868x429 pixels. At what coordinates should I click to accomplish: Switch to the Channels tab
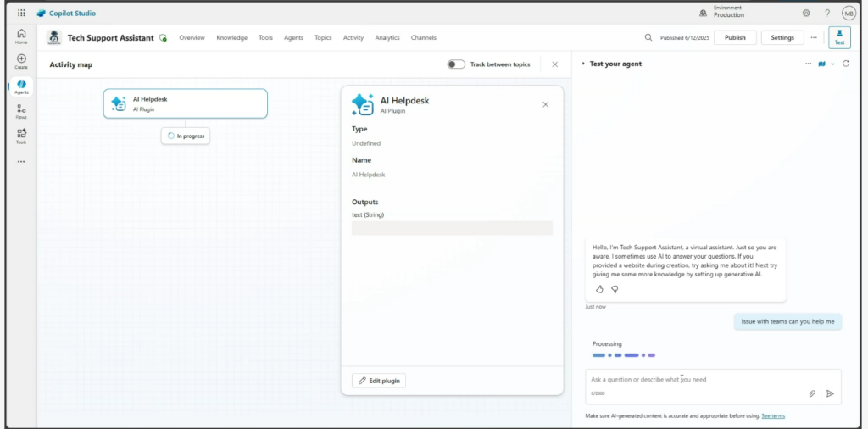[x=424, y=37]
